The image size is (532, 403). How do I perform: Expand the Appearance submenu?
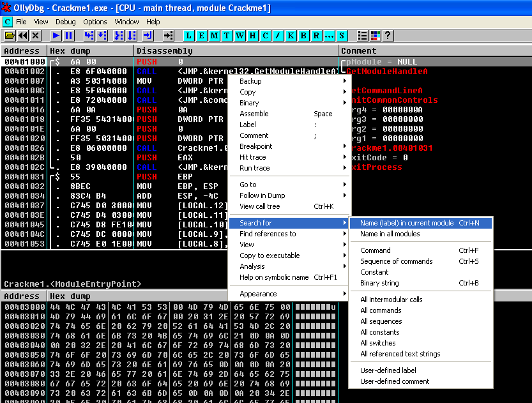289,294
